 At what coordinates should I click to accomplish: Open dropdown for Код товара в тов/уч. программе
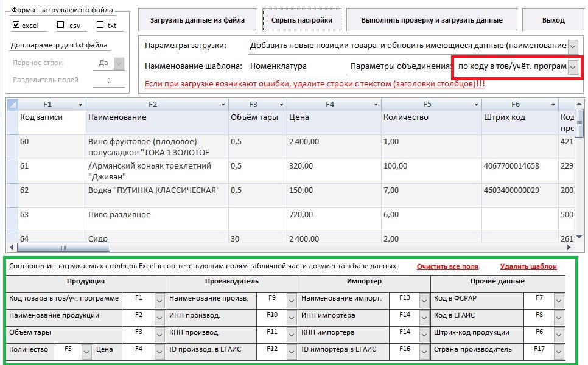[x=159, y=299]
